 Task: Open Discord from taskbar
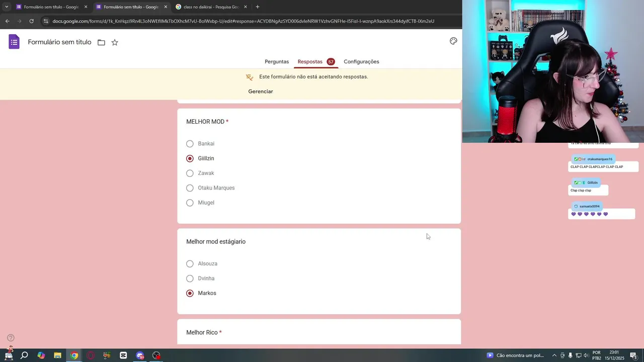140,355
